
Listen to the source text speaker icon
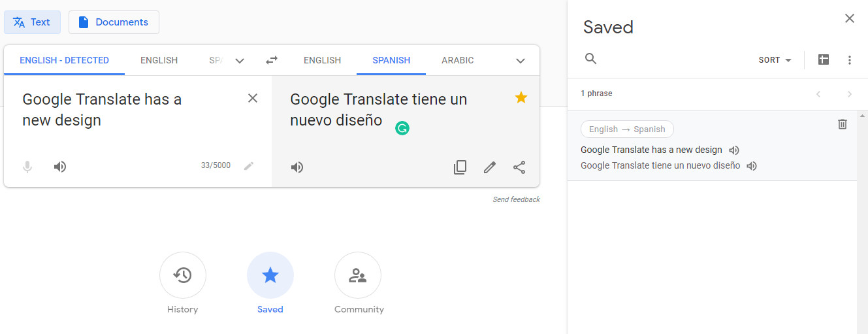click(x=60, y=167)
